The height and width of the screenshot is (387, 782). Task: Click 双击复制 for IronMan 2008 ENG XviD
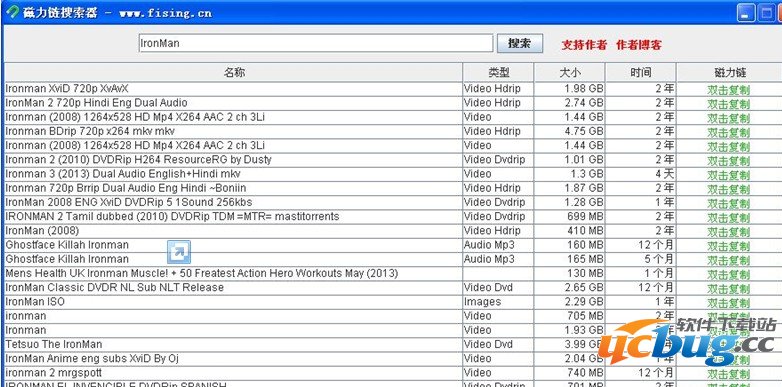click(728, 204)
